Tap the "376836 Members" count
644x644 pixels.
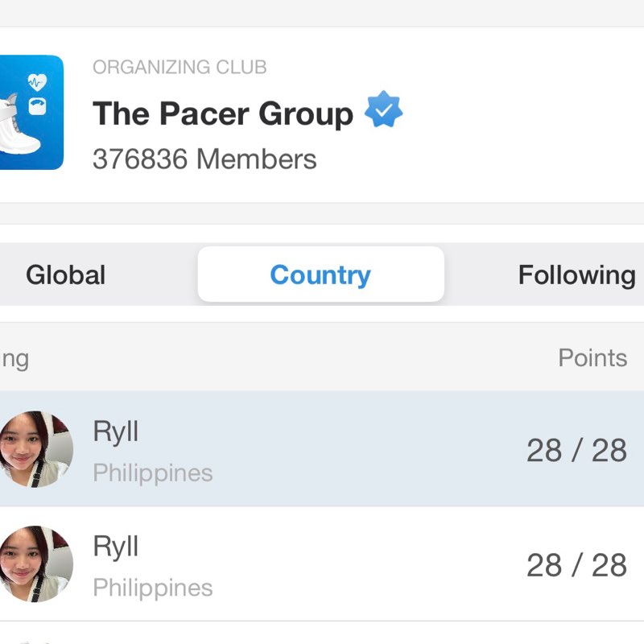click(204, 159)
